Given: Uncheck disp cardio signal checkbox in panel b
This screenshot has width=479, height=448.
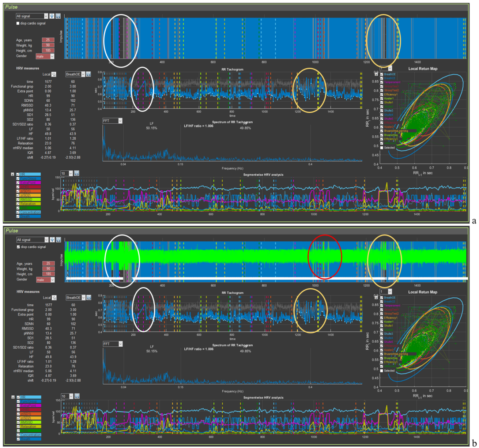Looking at the screenshot, I should click(18, 247).
